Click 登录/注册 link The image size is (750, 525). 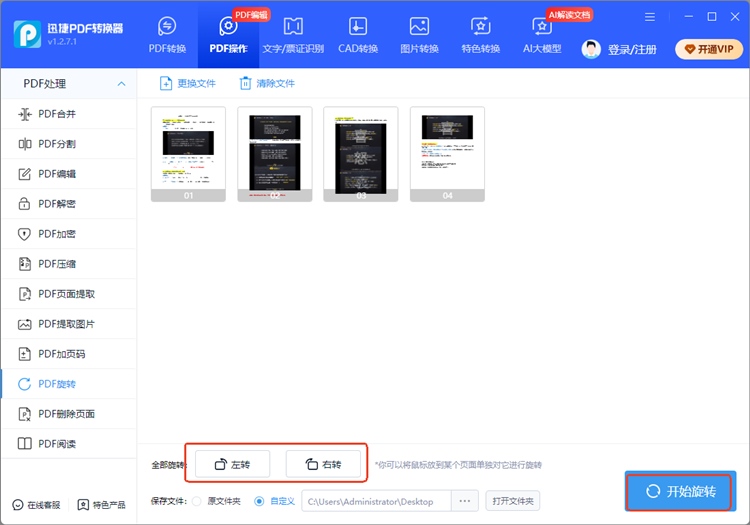pos(632,49)
